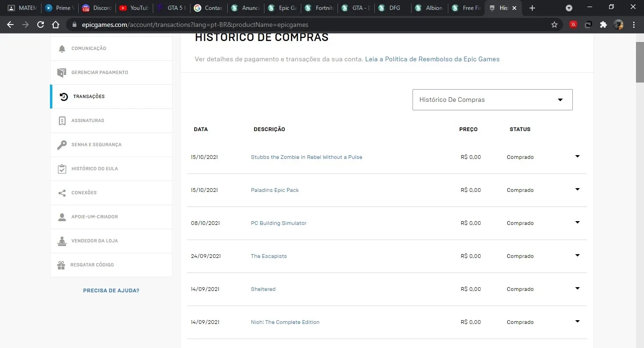The height and width of the screenshot is (348, 644).
Task: Bookmark this page with the star icon
Action: coord(554,25)
